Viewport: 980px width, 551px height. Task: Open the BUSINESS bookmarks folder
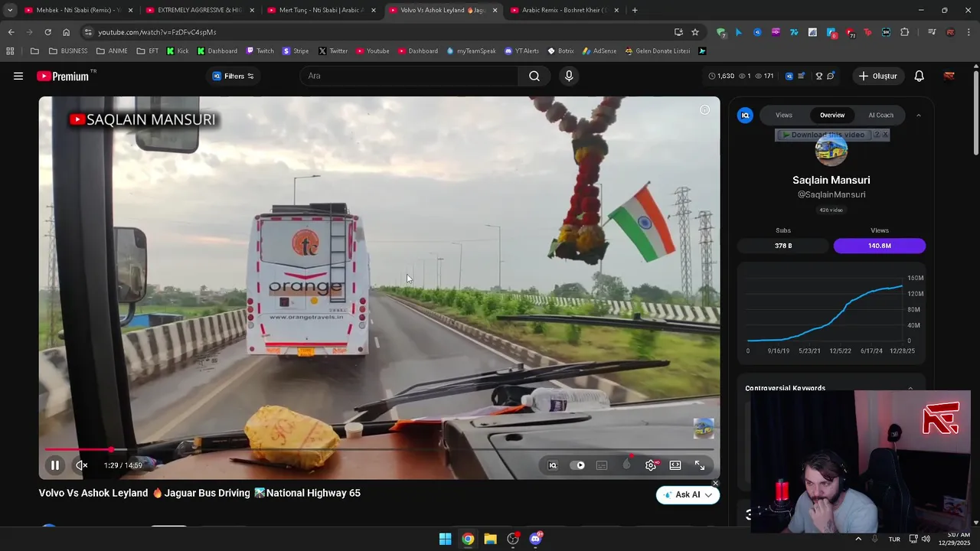(x=68, y=51)
